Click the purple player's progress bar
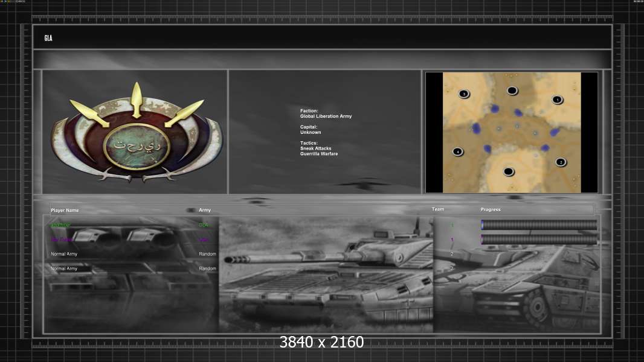Image resolution: width=644 pixels, height=362 pixels. [539, 240]
